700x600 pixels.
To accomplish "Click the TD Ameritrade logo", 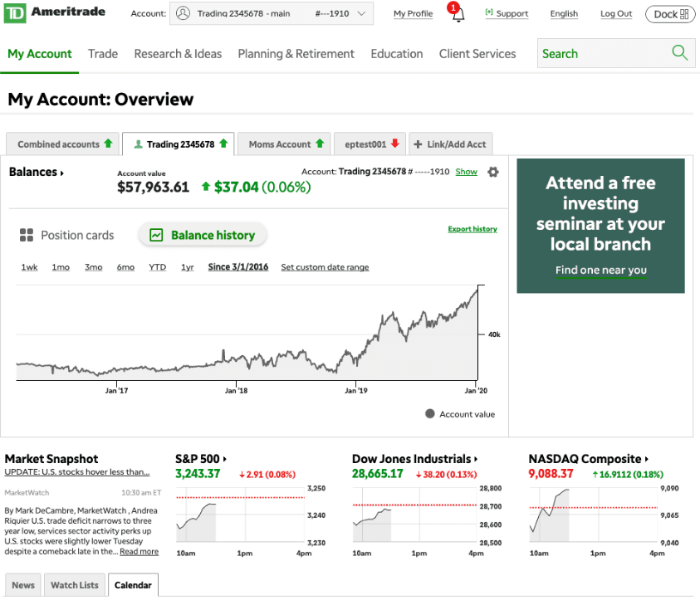I will [55, 13].
